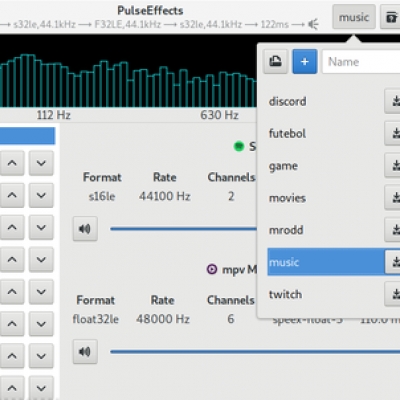Select the blue highlighted plugin row in sidebar
Viewport: 400px width, 400px height.
coord(27,136)
